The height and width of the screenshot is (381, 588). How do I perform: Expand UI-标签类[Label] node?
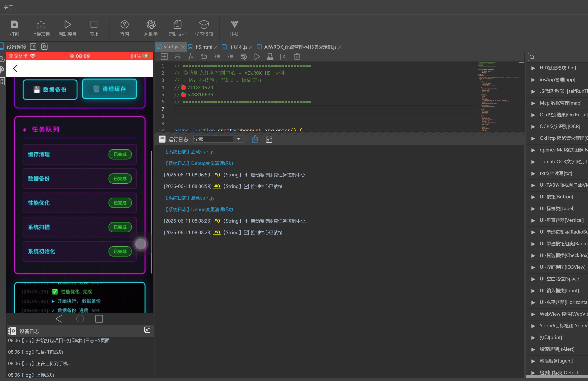(x=533, y=209)
